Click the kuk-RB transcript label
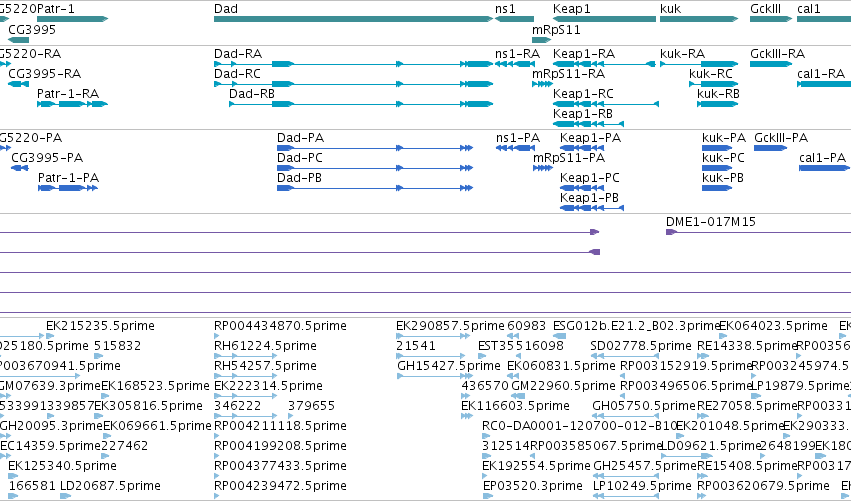 pos(718,94)
